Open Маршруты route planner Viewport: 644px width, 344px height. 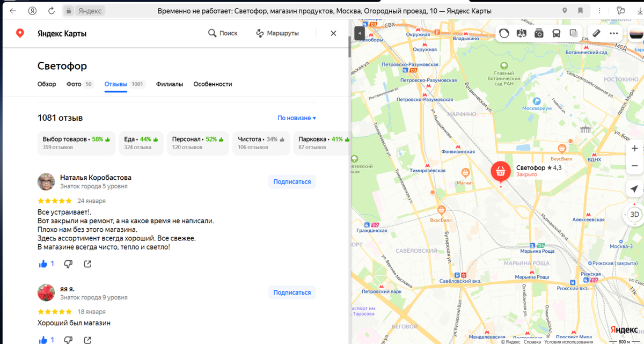click(x=277, y=33)
